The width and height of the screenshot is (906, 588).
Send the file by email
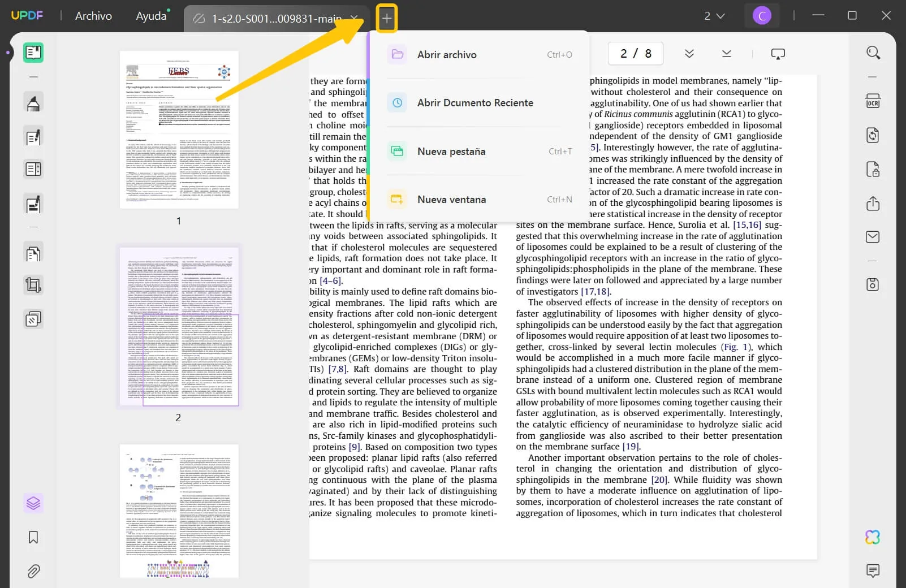point(873,237)
